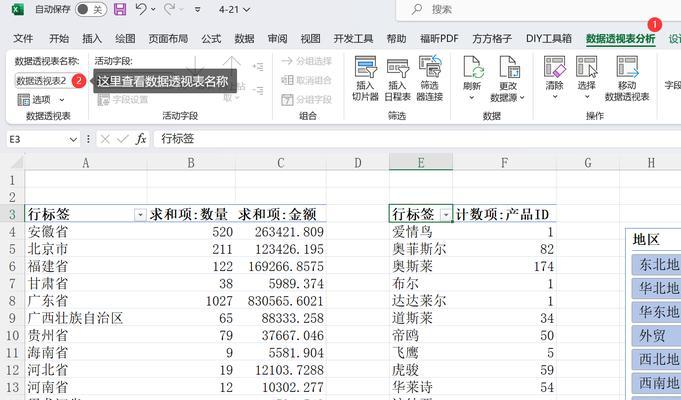This screenshot has width=681, height=400.
Task: Click the cell 广东省
Action: coord(86,301)
